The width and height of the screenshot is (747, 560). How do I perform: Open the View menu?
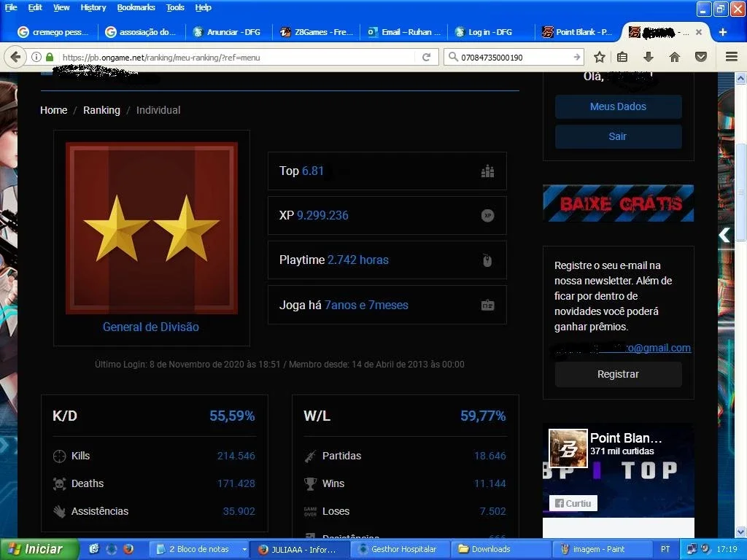point(61,7)
